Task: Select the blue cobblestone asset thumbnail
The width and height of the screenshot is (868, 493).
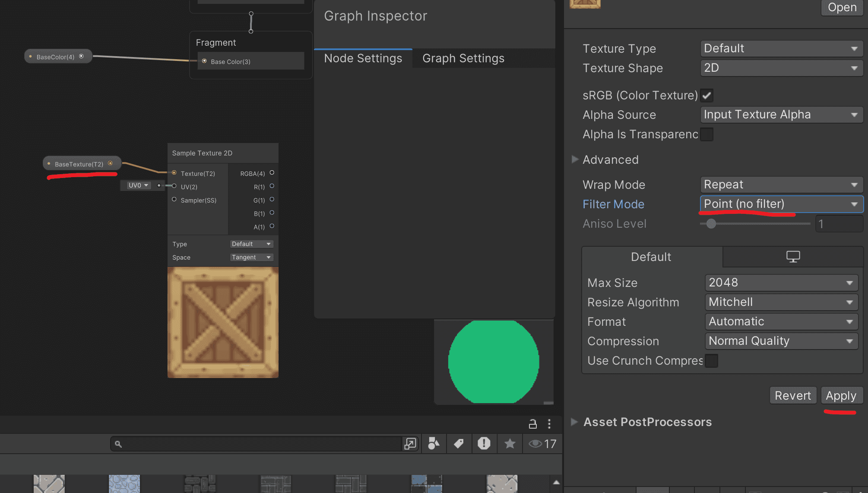Action: point(124,483)
